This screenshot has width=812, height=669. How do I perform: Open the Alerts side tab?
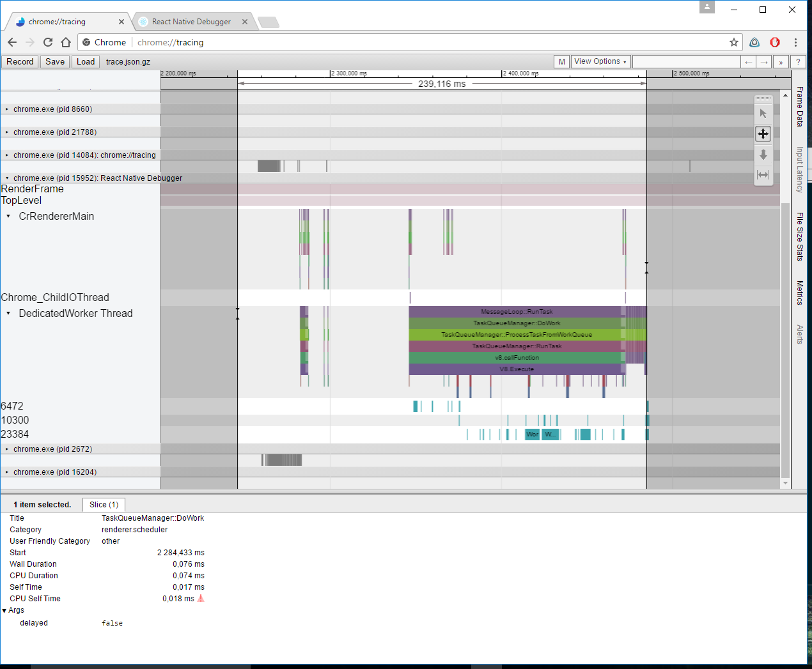click(800, 334)
